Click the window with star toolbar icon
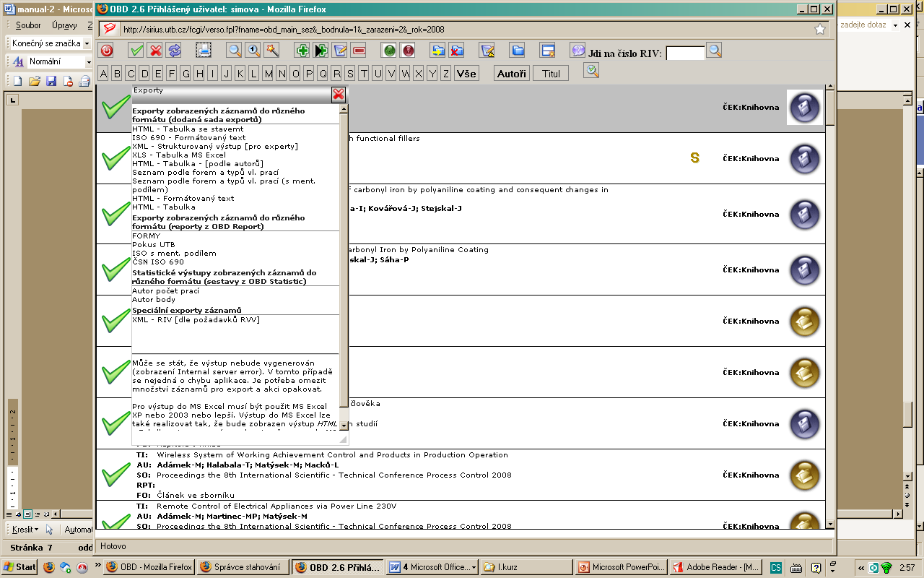Screen dimensions: 924x578 (x=548, y=51)
